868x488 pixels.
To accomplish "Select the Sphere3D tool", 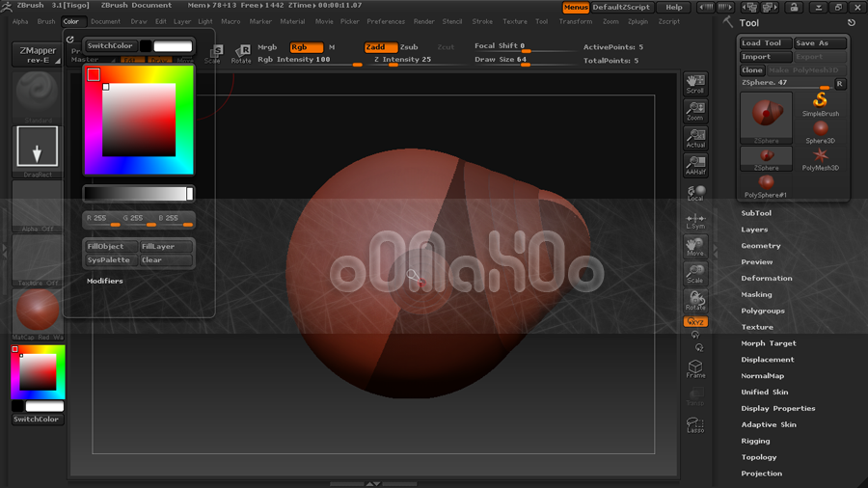I will (821, 132).
